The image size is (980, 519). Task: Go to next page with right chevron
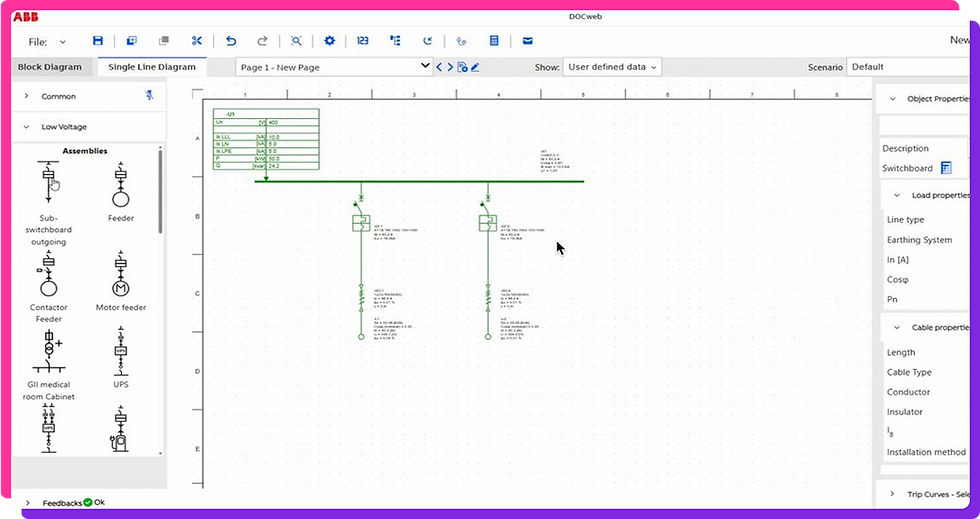[450, 67]
